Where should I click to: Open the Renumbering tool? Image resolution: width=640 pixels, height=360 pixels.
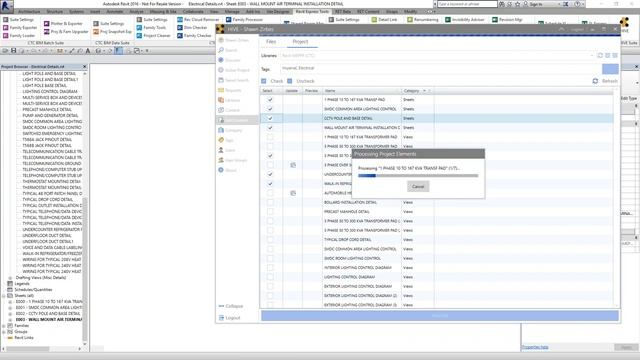pyautogui.click(x=422, y=19)
